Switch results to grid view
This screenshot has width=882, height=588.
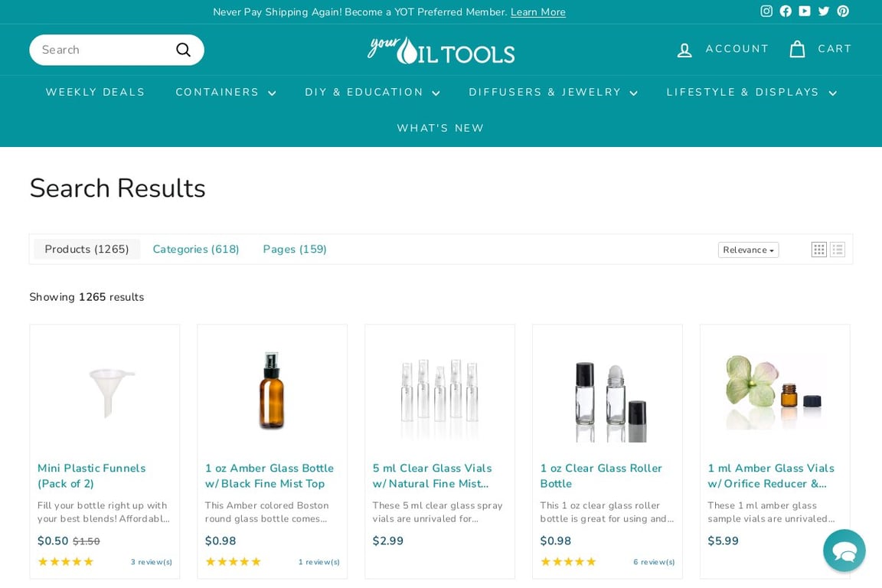tap(818, 249)
